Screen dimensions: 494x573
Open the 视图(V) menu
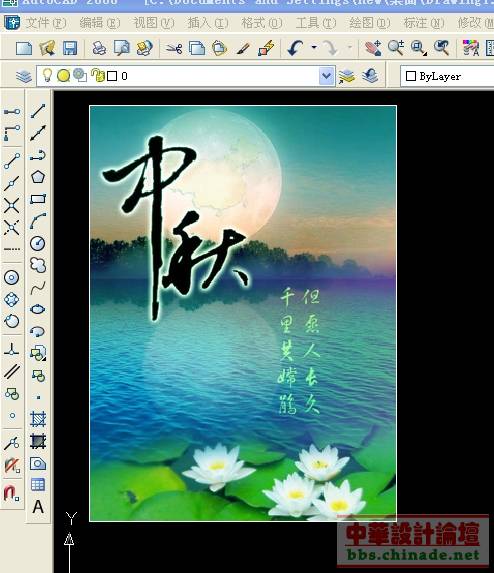pyautogui.click(x=153, y=23)
